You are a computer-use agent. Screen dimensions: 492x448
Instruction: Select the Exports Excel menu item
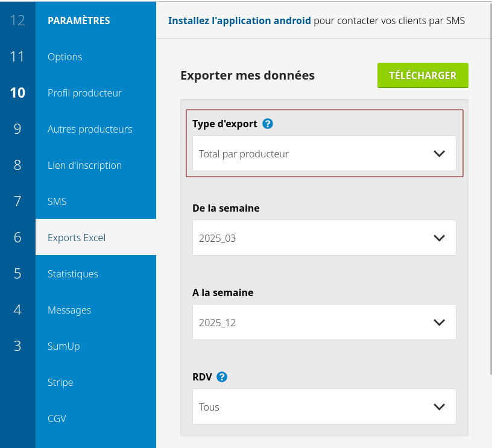[77, 238]
